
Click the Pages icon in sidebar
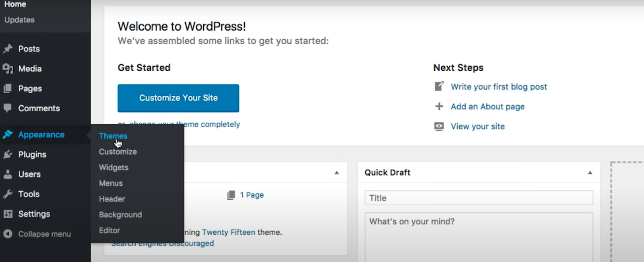tap(7, 88)
